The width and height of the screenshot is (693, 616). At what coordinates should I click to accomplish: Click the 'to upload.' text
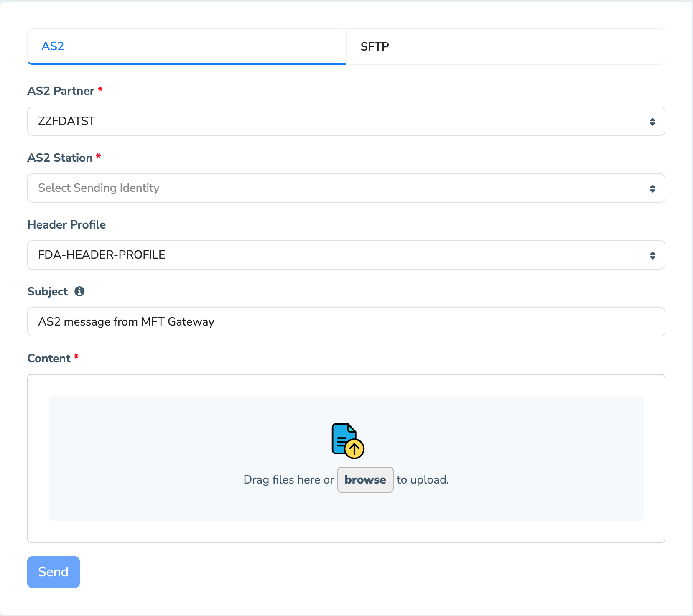(x=423, y=480)
